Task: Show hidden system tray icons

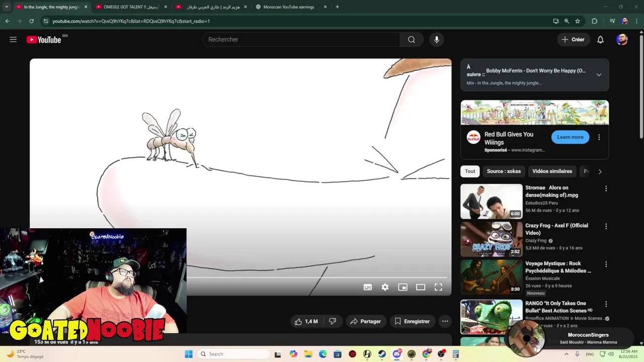Action: (567, 354)
